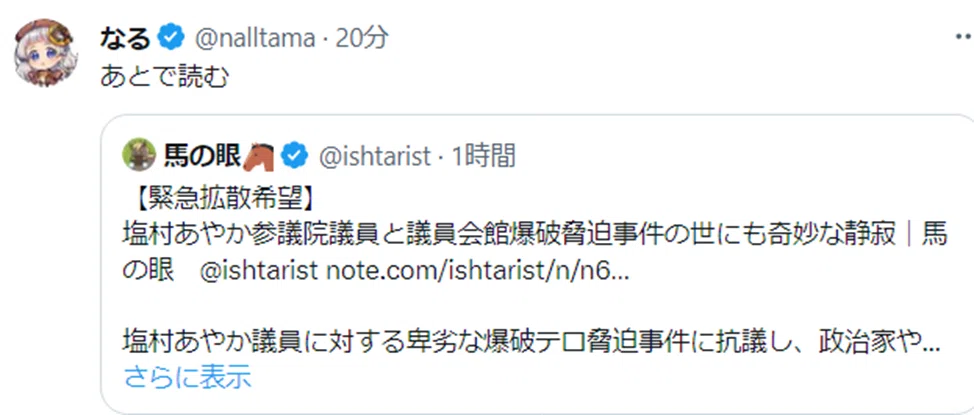Open the tweet's 20分 timestamp
Screen dimensions: 974x415
[362, 39]
